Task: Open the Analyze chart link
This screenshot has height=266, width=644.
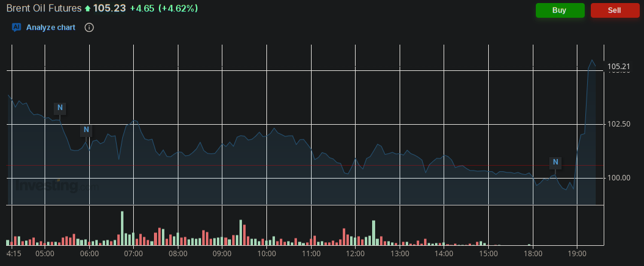Action: (51, 28)
